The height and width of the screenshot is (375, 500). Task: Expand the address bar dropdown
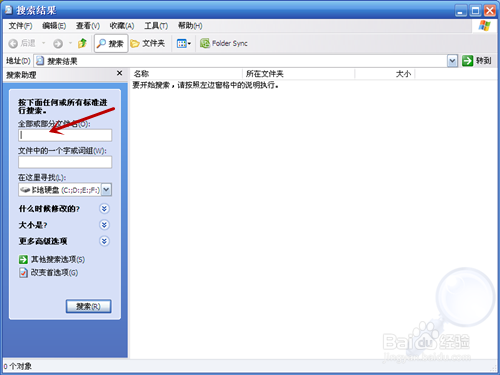click(x=452, y=61)
